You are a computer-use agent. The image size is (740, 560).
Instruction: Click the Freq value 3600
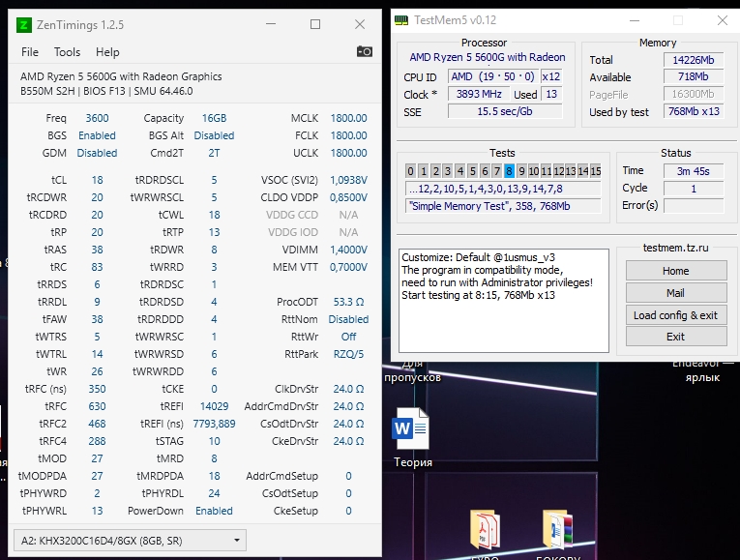pyautogui.click(x=97, y=118)
